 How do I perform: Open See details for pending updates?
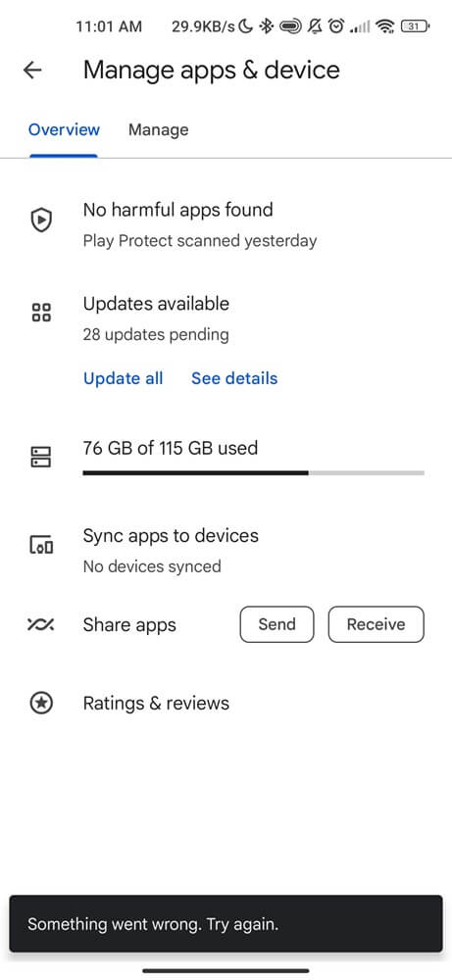click(234, 378)
